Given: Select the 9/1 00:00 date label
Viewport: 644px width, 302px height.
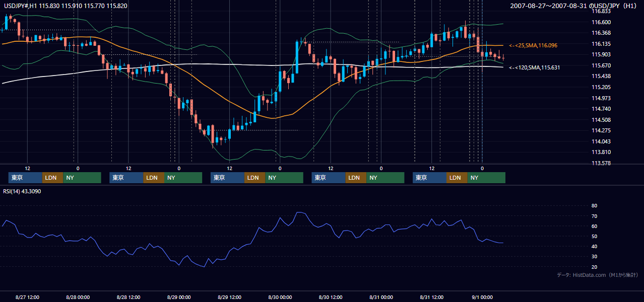Looking at the screenshot, I should [x=482, y=297].
